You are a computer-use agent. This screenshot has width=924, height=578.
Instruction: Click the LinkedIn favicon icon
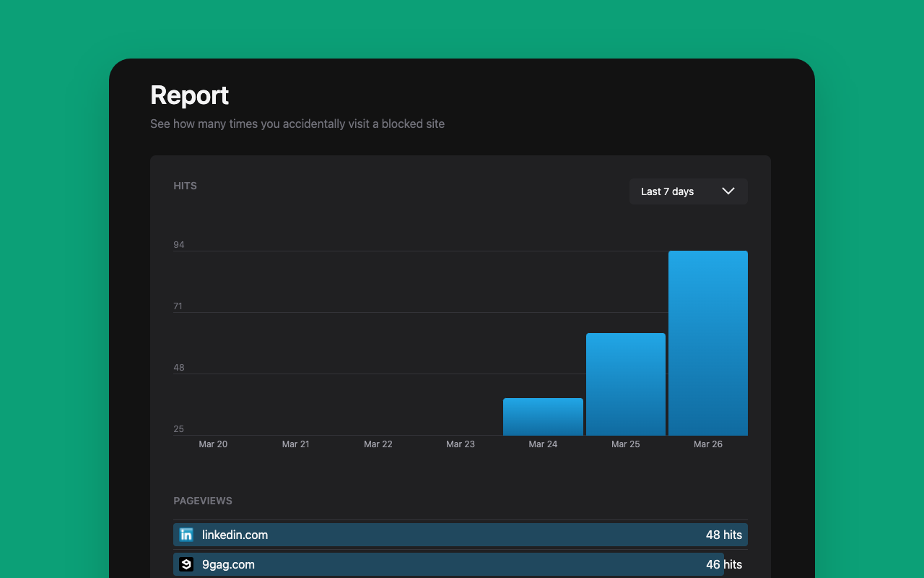click(x=186, y=535)
